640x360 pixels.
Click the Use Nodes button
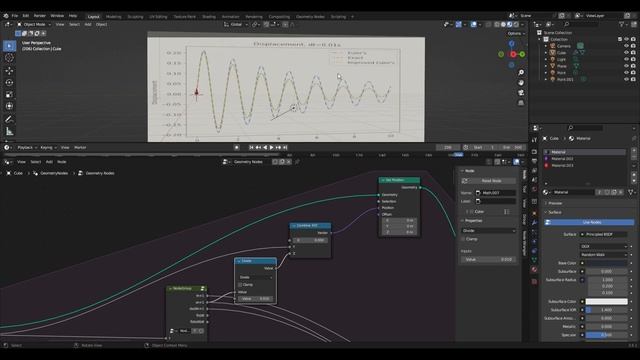click(x=590, y=222)
